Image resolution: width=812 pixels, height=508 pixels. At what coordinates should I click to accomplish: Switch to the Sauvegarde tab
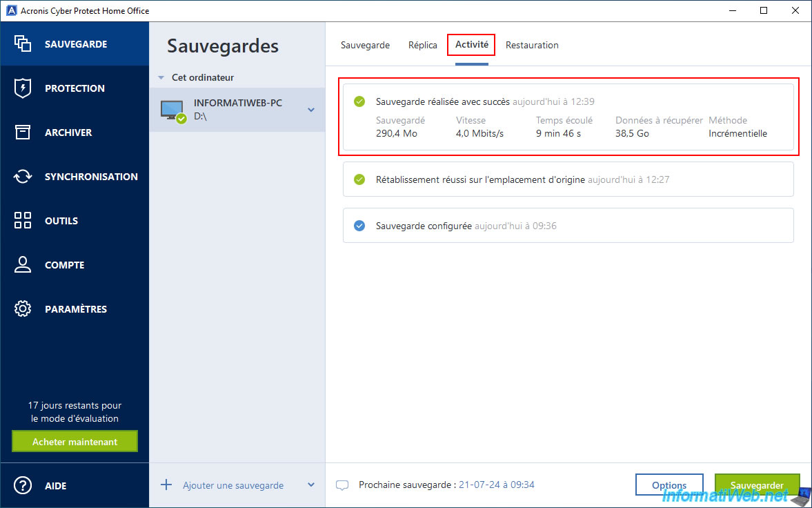[x=365, y=45]
